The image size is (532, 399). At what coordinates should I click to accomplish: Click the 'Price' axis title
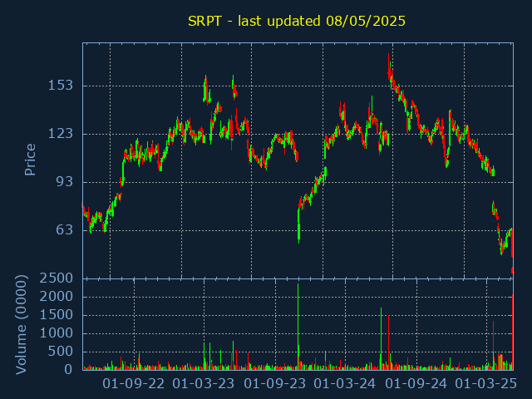tap(30, 160)
